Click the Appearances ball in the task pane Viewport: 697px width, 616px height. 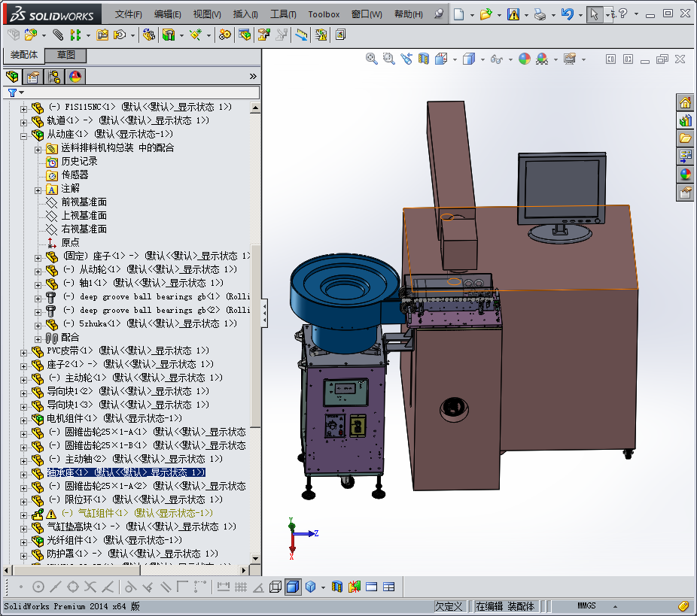[x=685, y=174]
